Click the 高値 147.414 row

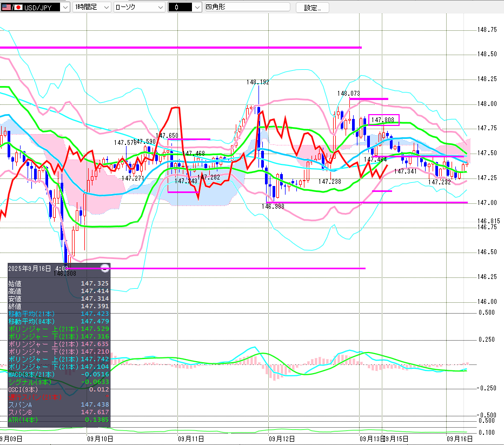pyautogui.click(x=58, y=291)
